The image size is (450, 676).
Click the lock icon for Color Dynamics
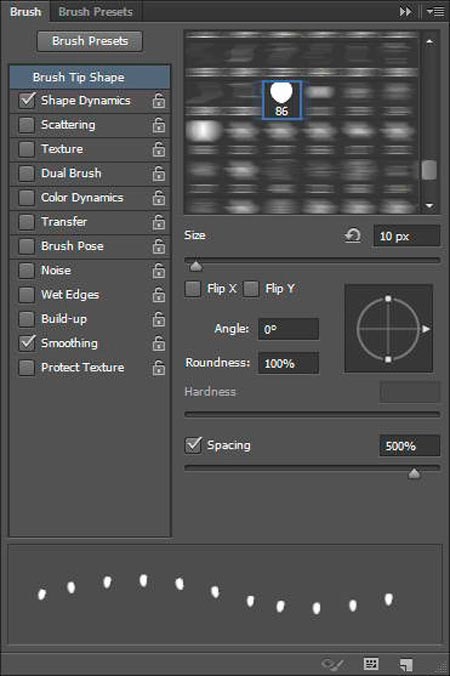point(159,197)
